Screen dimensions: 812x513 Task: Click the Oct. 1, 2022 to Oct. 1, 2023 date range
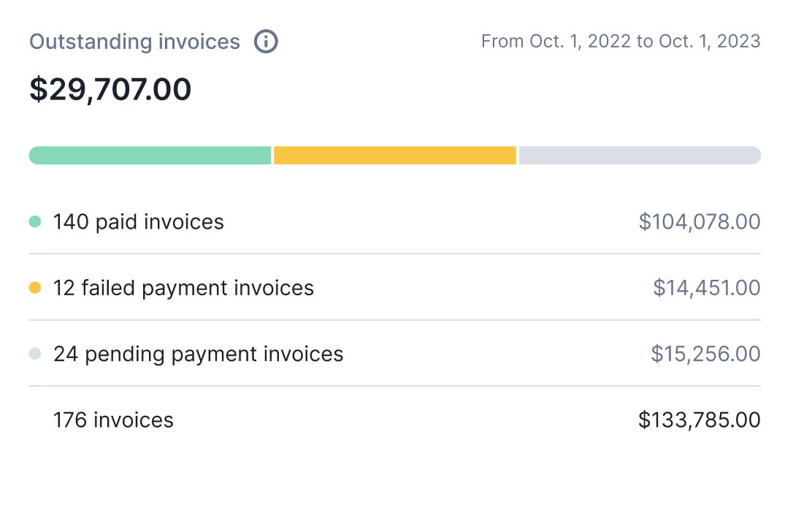621,42
